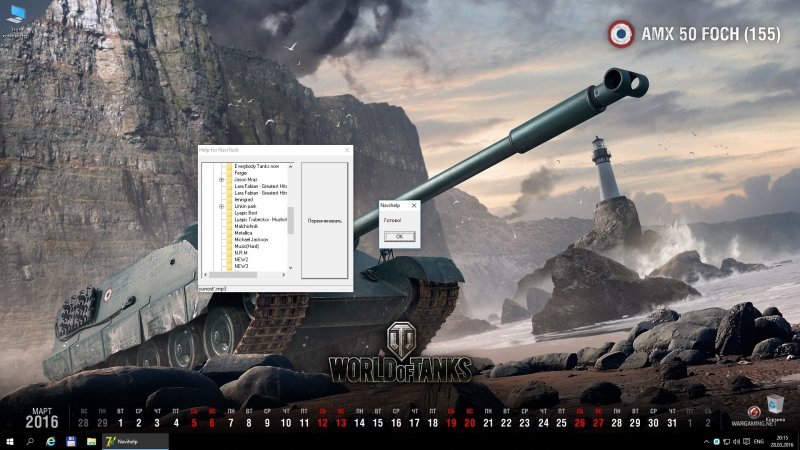800x450 pixels.
Task: Show hidden tray icons chevron
Action: coord(706,441)
